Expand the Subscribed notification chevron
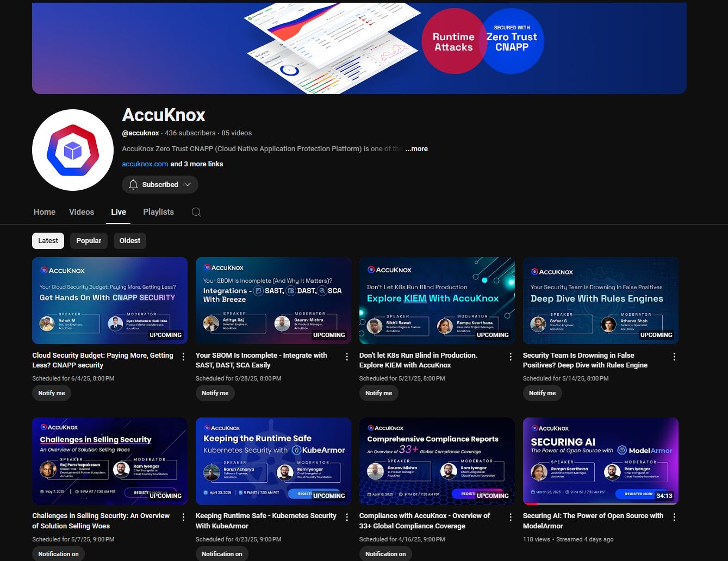The image size is (728, 561). 188,185
